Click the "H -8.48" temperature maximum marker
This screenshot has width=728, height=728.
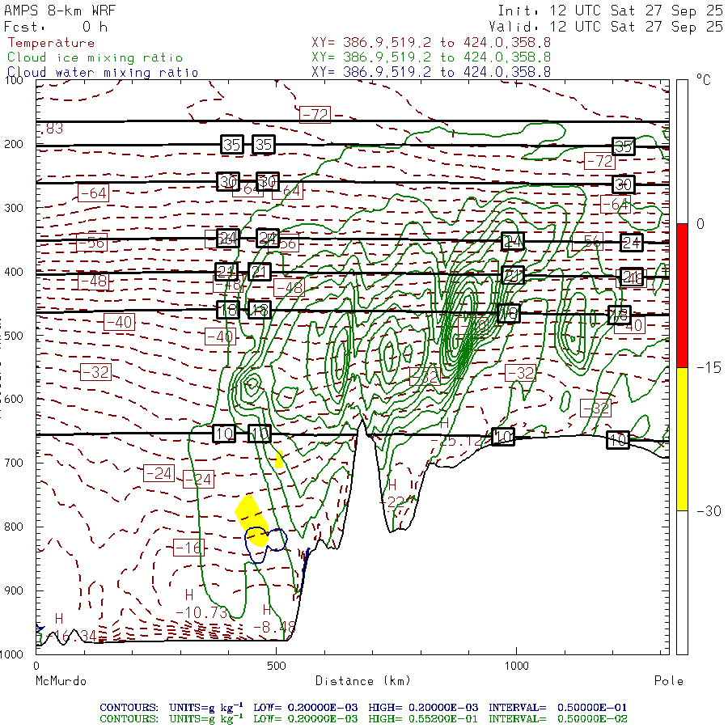(x=273, y=620)
